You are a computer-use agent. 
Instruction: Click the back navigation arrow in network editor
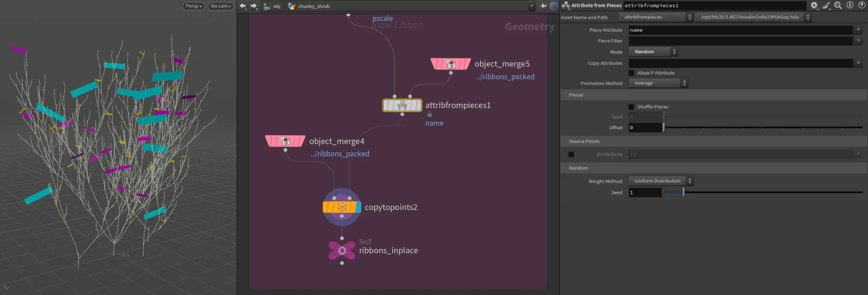[x=243, y=6]
